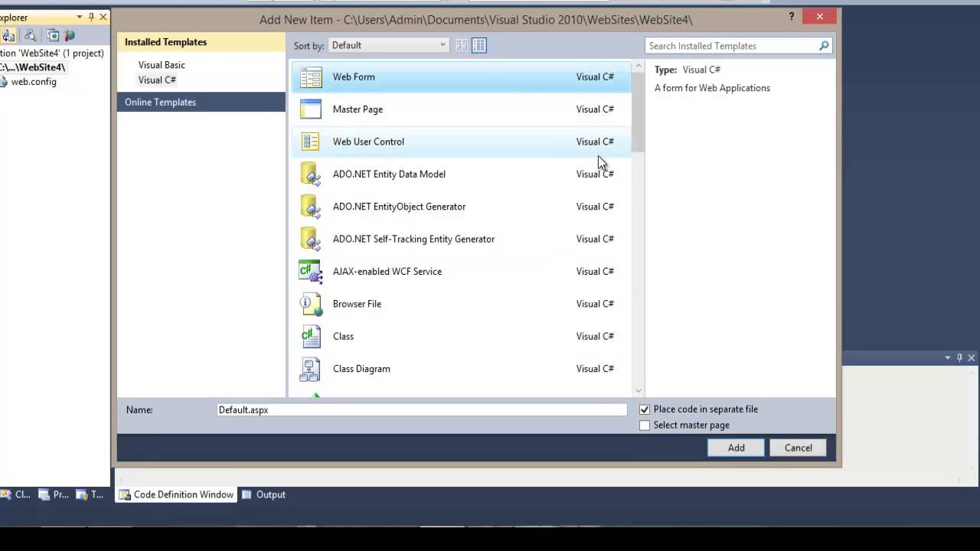Select the Web Form template icon
The width and height of the screenshot is (980, 551).
coord(311,77)
